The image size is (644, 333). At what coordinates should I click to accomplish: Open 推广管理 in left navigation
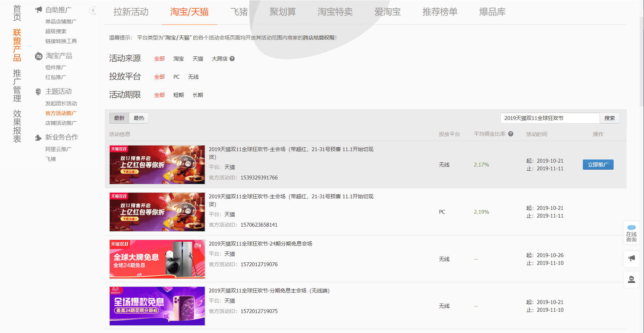(17, 86)
